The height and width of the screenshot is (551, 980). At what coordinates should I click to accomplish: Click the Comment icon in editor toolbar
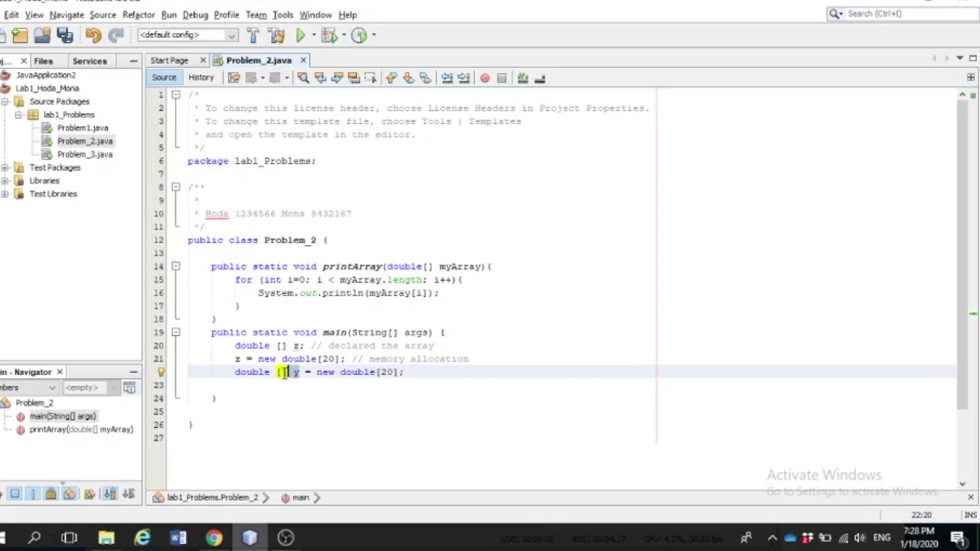tap(523, 78)
